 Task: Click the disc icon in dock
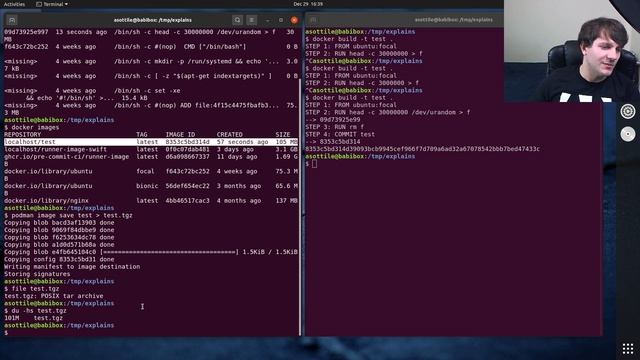coord(628,134)
